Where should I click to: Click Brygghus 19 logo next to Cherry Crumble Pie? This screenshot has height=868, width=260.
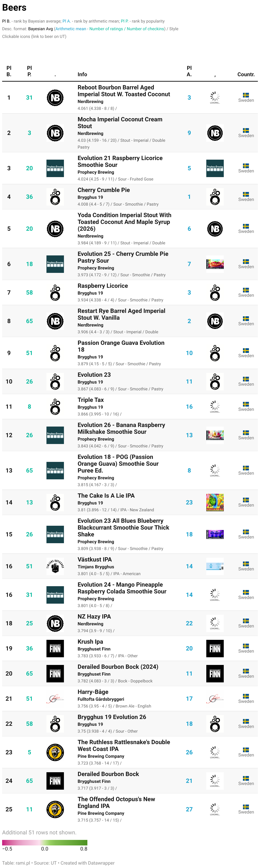[55, 197]
